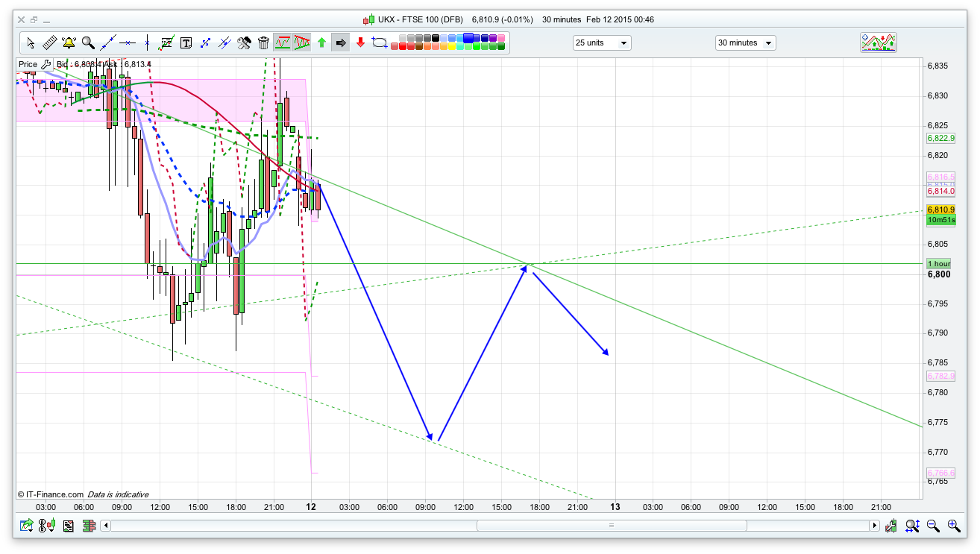Open Price settings wrench
The image size is (980, 554).
point(46,65)
